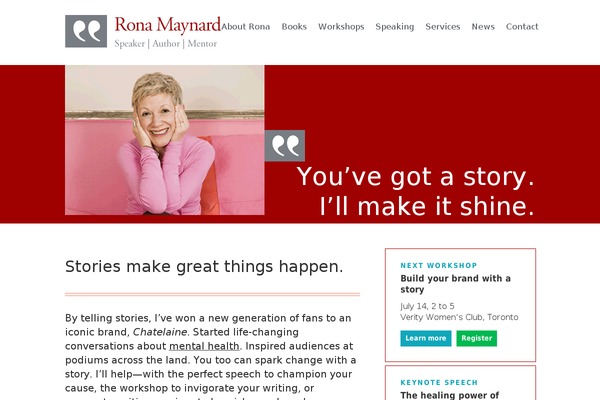Click the quote icon on the red banner
Screen dimensions: 600x400
(285, 146)
